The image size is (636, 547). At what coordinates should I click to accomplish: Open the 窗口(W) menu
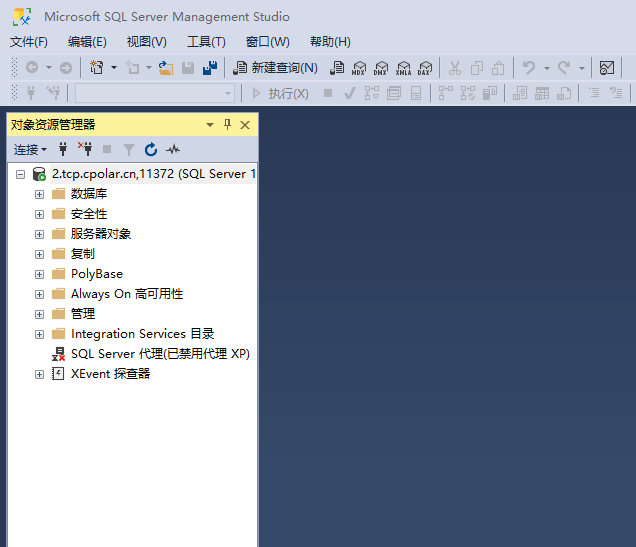[267, 42]
